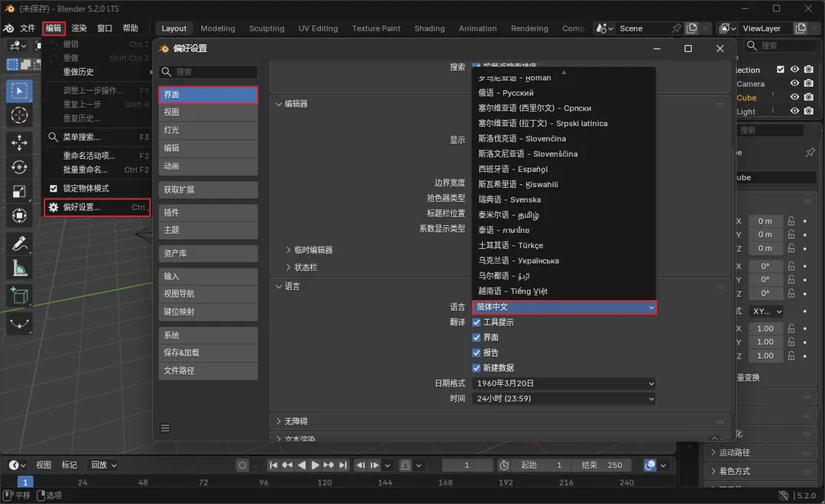Jump to timeline end frame
This screenshot has height=504, width=825.
click(343, 465)
